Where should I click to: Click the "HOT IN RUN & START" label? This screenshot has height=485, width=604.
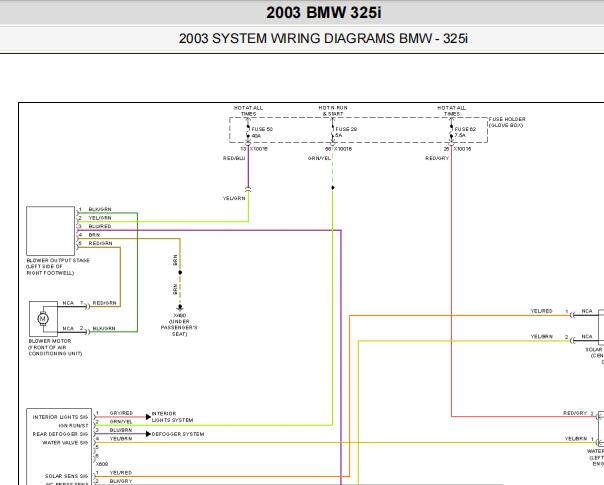pos(333,111)
